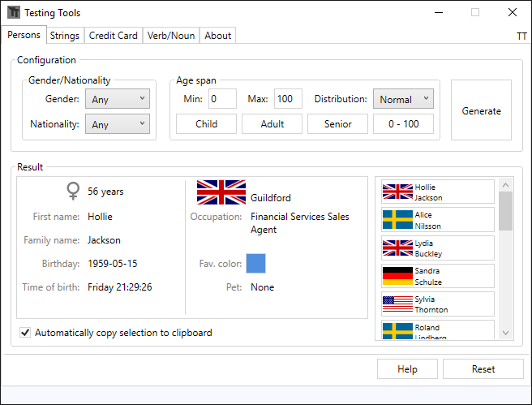Click the age text 56 years
The width and height of the screenshot is (532, 405).
[105, 192]
